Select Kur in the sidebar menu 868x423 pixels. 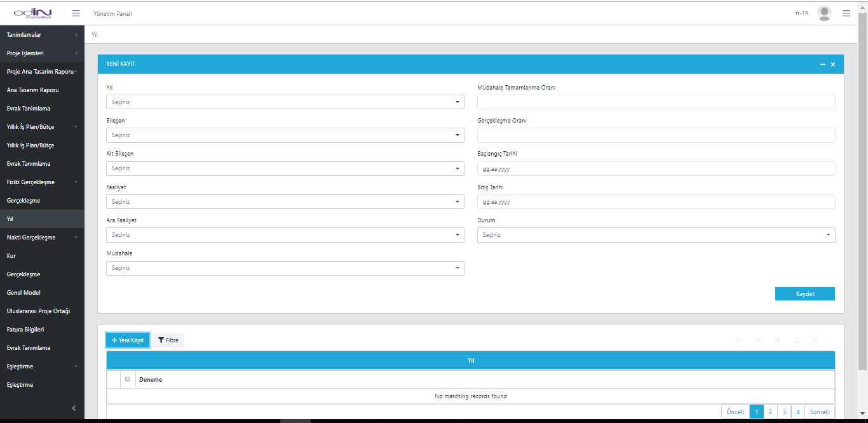[11, 256]
